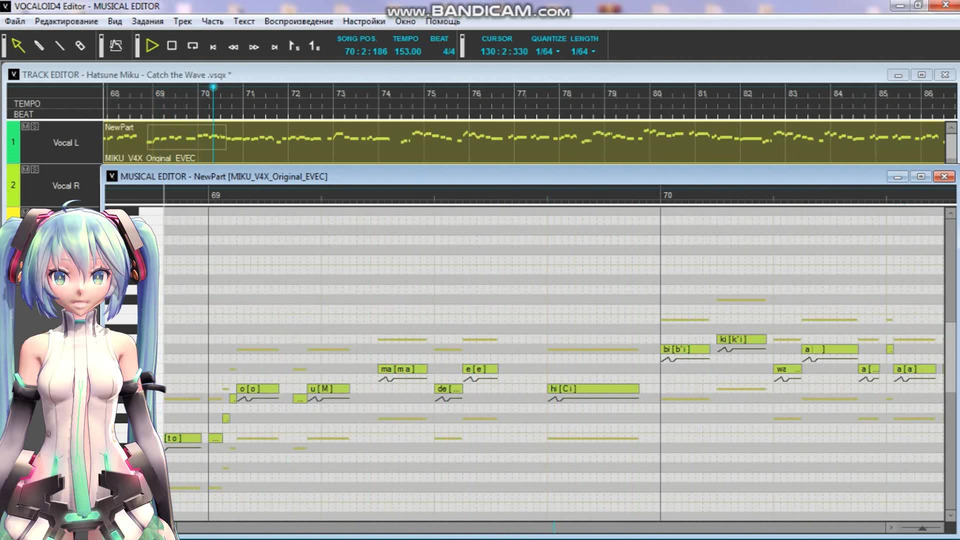Open the Quantize 1/64 dropdown
960x540 pixels.
click(547, 51)
